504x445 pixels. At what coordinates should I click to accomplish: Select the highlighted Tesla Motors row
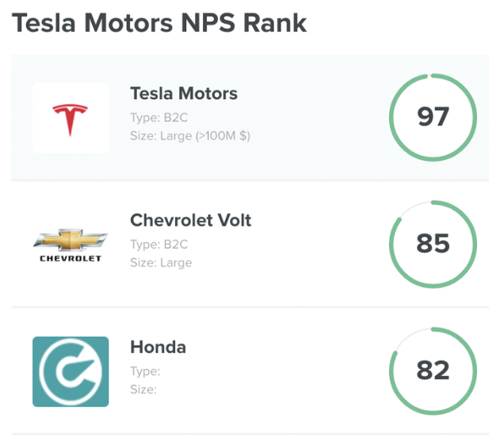pyautogui.click(x=250, y=117)
